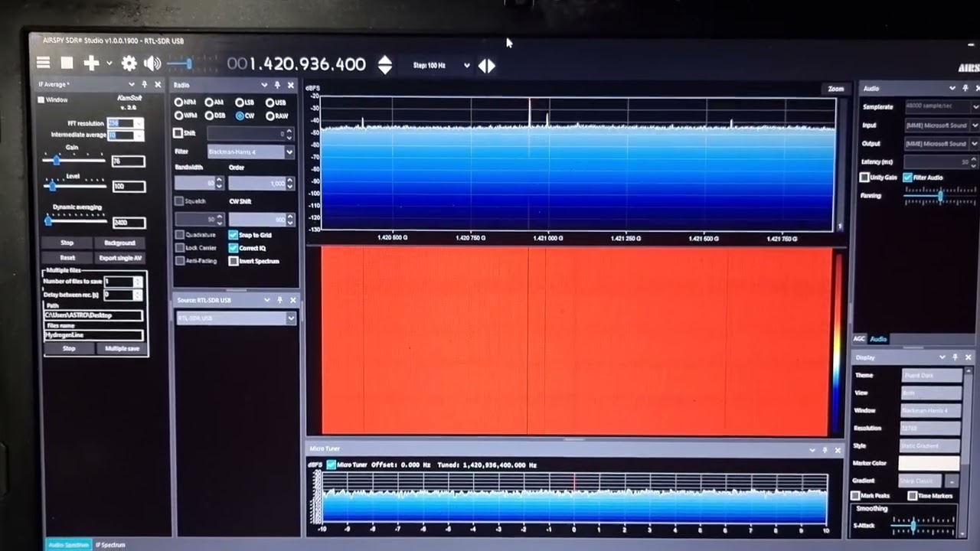The image size is (980, 551).
Task: Click the plus add-panel icon
Action: (x=92, y=64)
